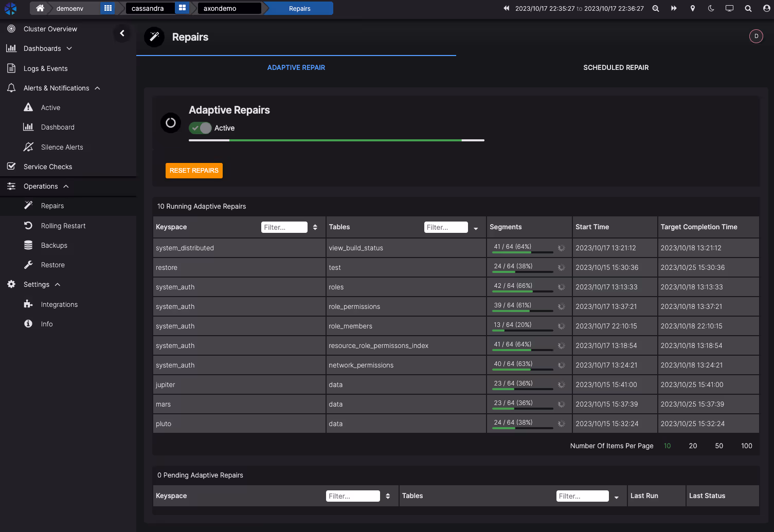
Task: Click the moon dark-mode icon
Action: (x=711, y=8)
